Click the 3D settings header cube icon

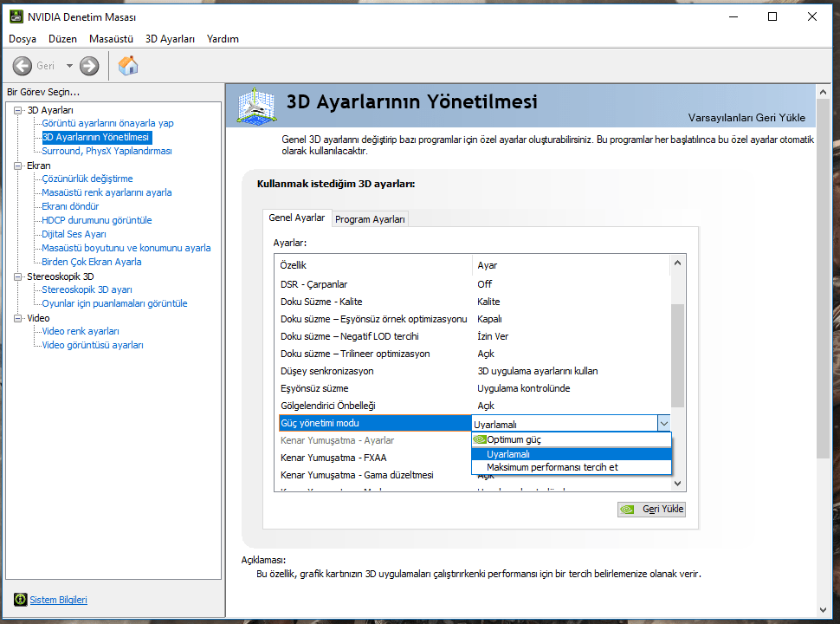256,106
